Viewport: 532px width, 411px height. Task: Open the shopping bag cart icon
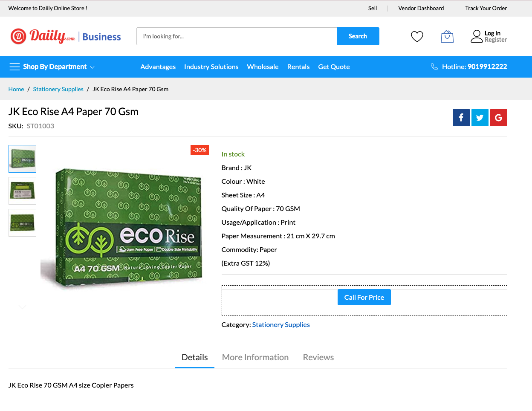coord(447,37)
